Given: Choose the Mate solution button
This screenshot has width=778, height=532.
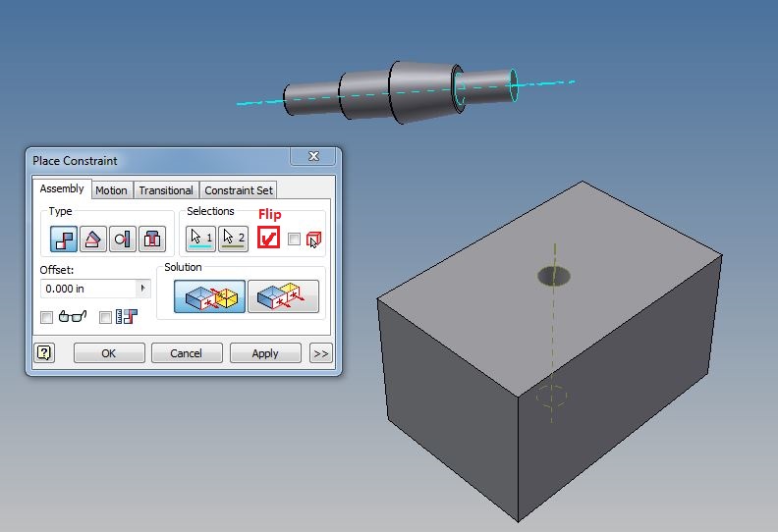Looking at the screenshot, I should coord(209,296).
